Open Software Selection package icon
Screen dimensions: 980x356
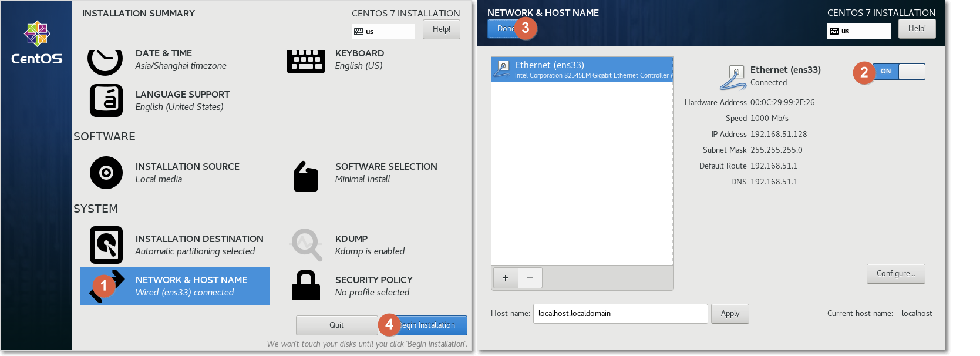pyautogui.click(x=306, y=176)
